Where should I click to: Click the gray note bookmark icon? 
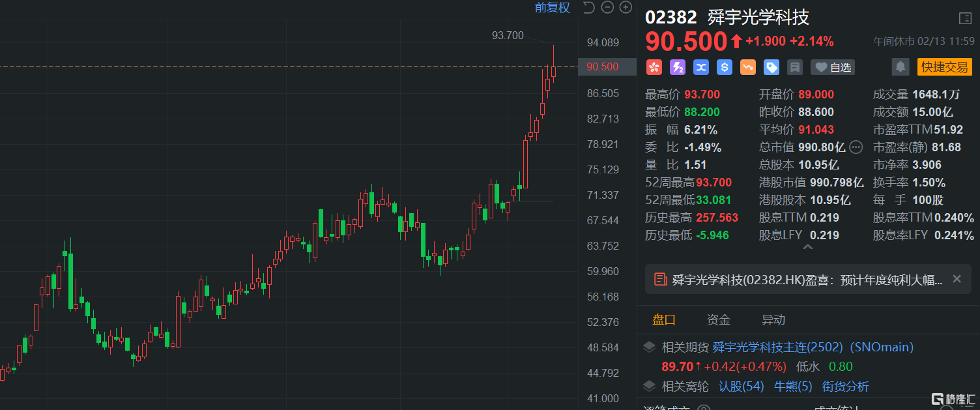coord(794,67)
